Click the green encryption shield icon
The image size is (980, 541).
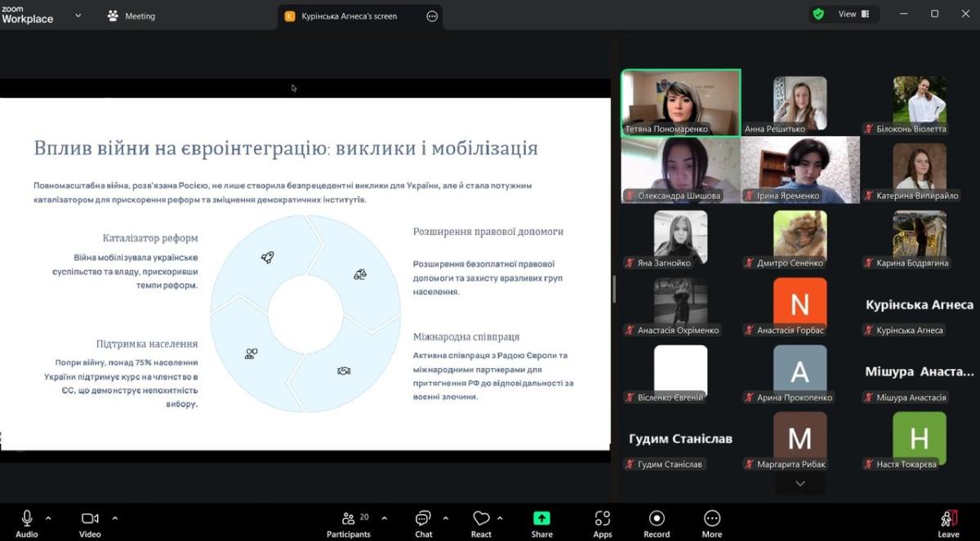pyautogui.click(x=817, y=14)
